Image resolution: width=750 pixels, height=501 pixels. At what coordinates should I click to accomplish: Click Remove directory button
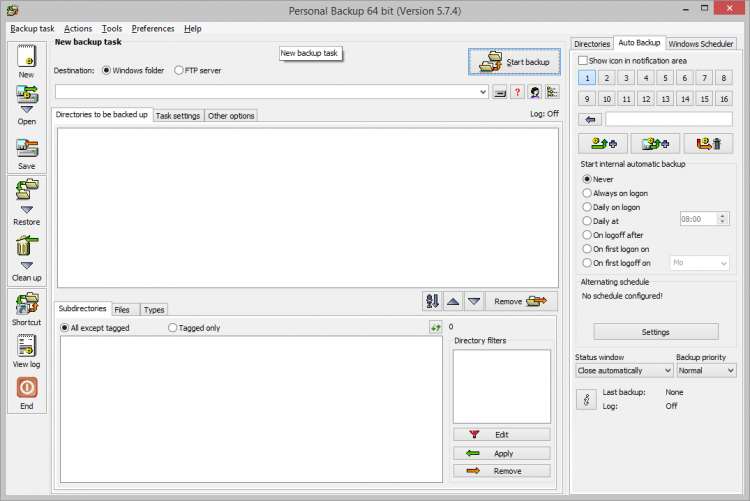click(x=521, y=301)
